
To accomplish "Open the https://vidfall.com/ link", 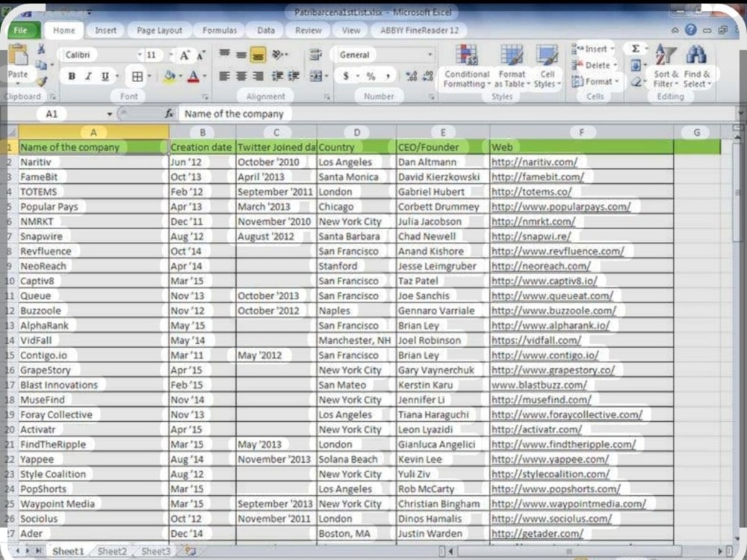I will 536,340.
